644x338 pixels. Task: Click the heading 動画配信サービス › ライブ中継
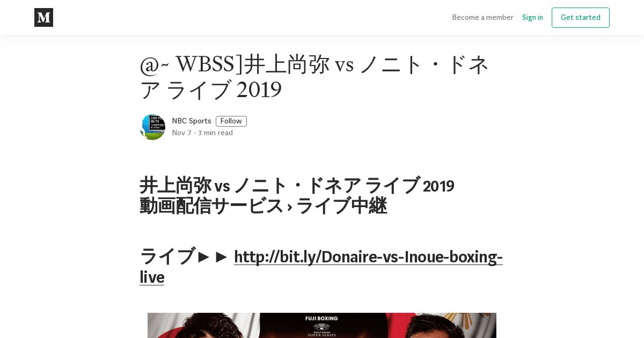pos(263,206)
